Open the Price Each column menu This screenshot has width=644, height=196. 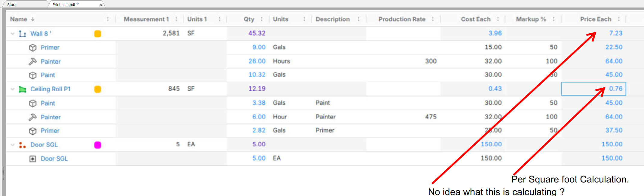619,19
